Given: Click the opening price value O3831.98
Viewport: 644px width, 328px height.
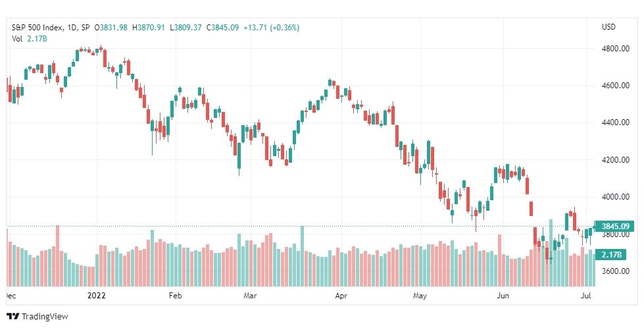Looking at the screenshot, I should [111, 28].
